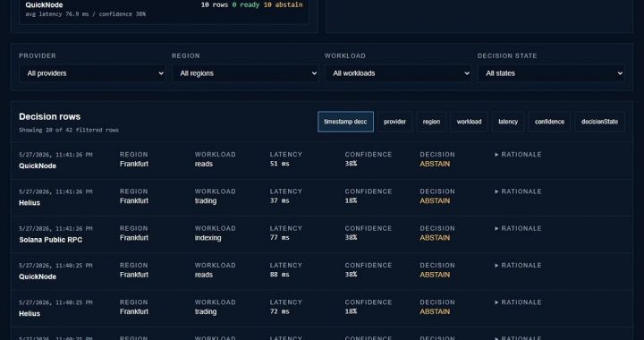Click the indexing workload value
Image resolution: width=644 pixels, height=340 pixels.
click(x=208, y=238)
